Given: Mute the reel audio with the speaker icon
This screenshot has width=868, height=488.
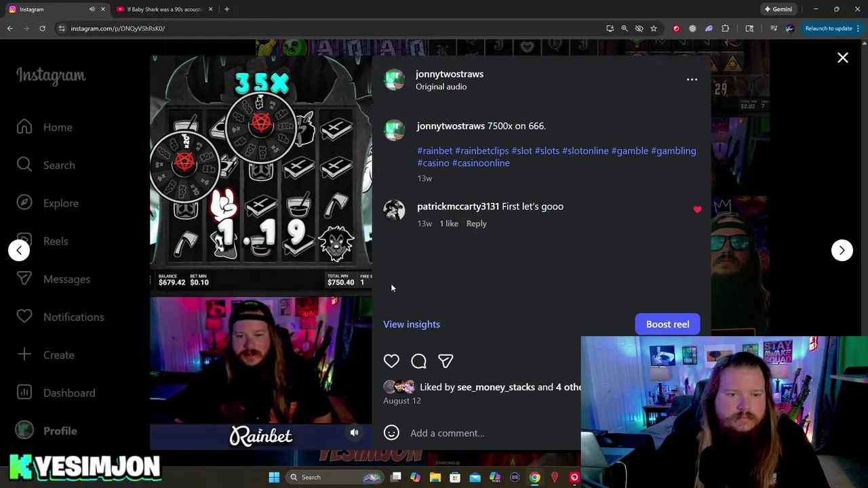Looking at the screenshot, I should coord(354,432).
